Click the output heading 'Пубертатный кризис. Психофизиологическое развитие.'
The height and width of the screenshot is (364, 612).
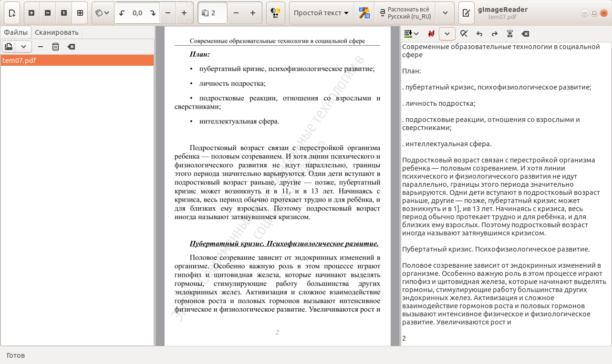(x=496, y=249)
